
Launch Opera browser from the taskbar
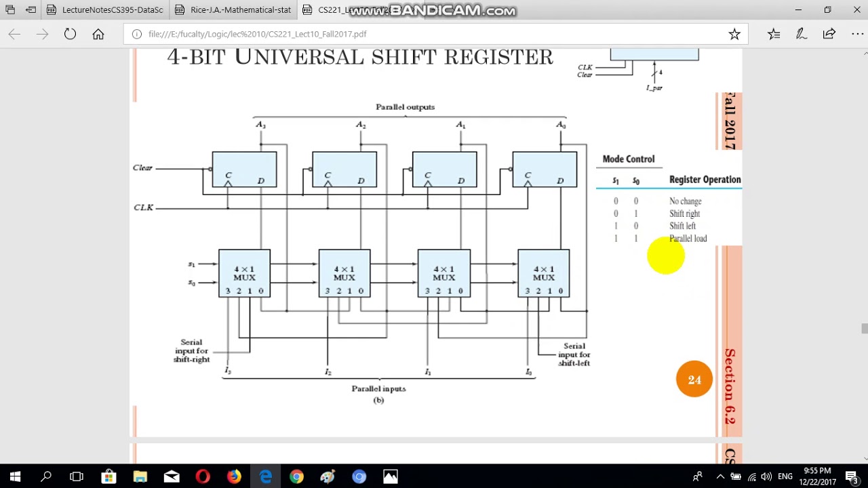pos(203,476)
